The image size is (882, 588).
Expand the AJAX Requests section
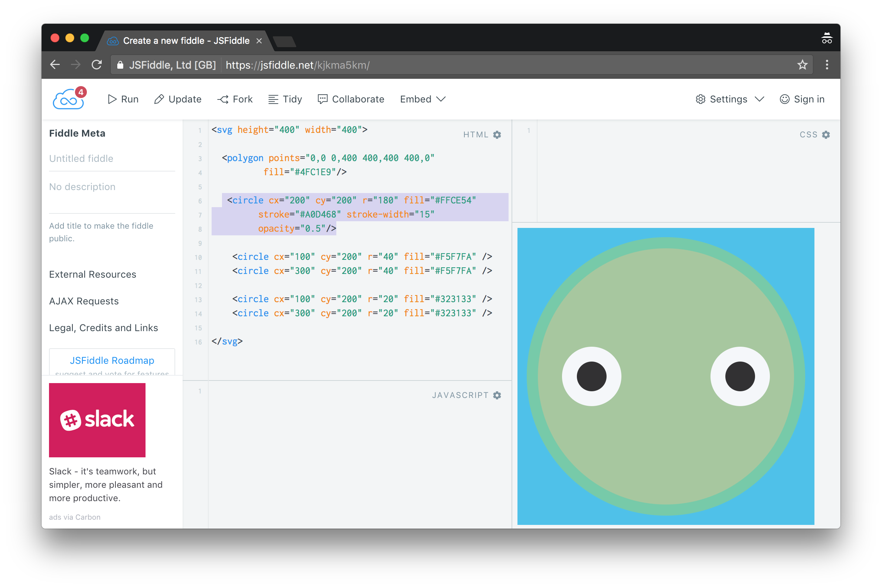click(84, 301)
